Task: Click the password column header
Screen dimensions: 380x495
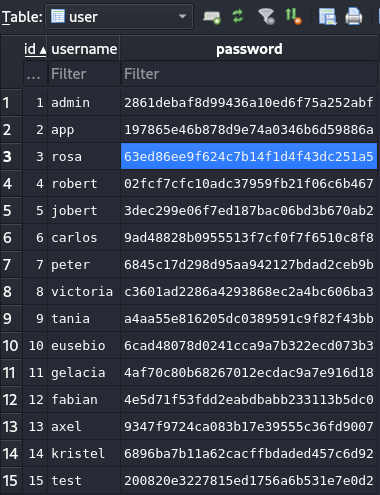Action: tap(249, 49)
